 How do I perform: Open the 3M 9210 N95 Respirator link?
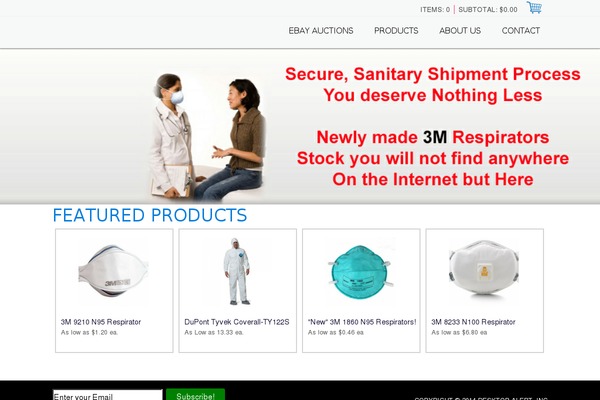pos(101,322)
